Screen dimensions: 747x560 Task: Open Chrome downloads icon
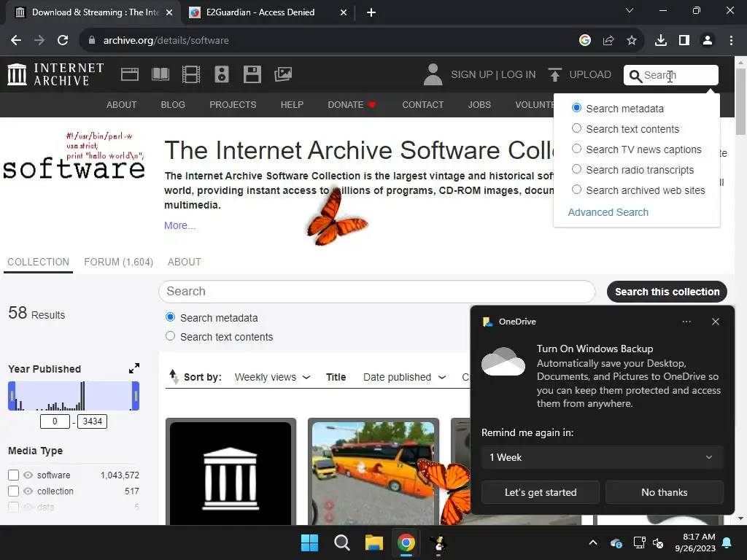(661, 41)
